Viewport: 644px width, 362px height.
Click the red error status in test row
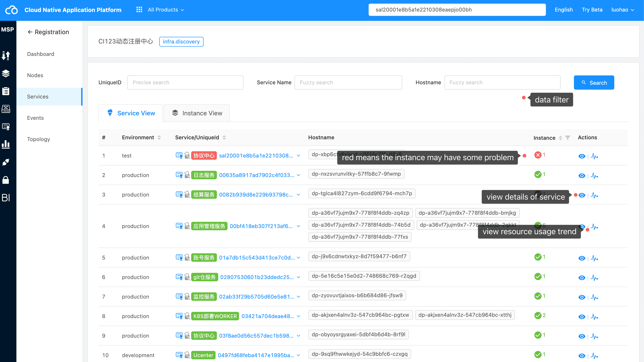point(538,155)
